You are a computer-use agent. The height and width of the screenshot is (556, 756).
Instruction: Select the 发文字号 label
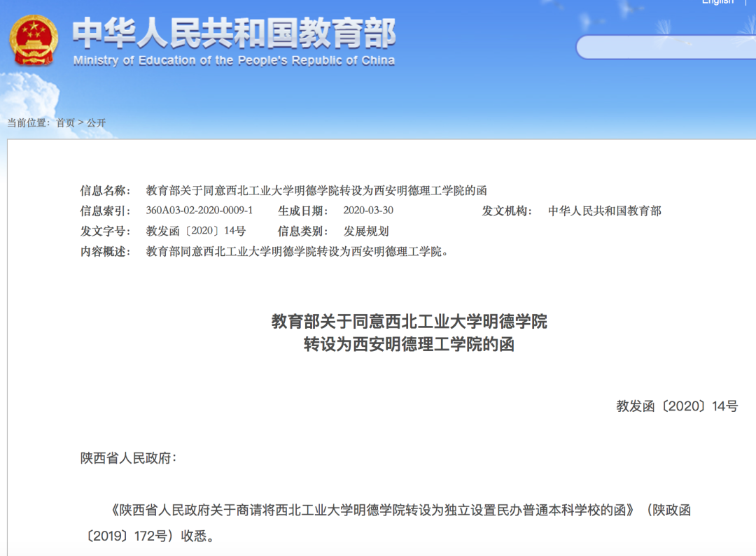click(x=105, y=231)
